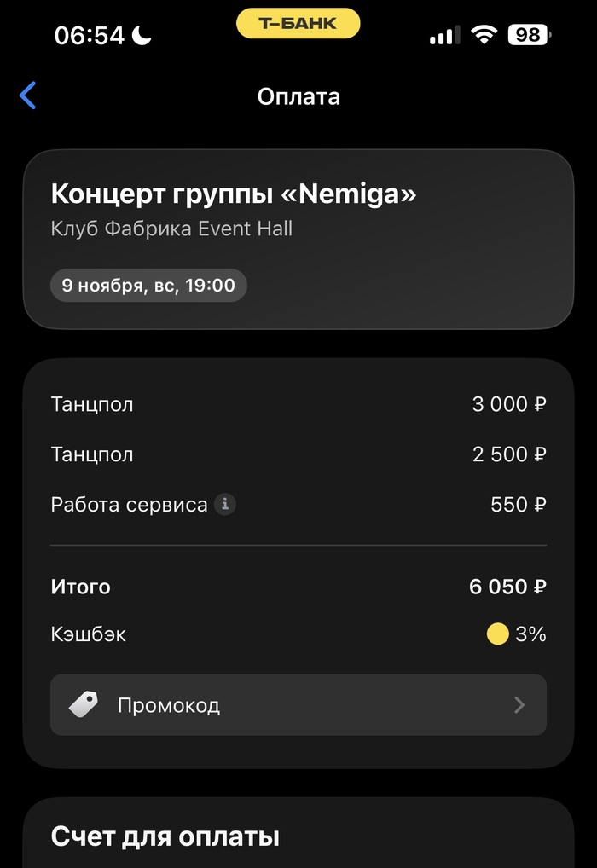
Task: Tap the battery indicator showing 98
Action: point(529,35)
